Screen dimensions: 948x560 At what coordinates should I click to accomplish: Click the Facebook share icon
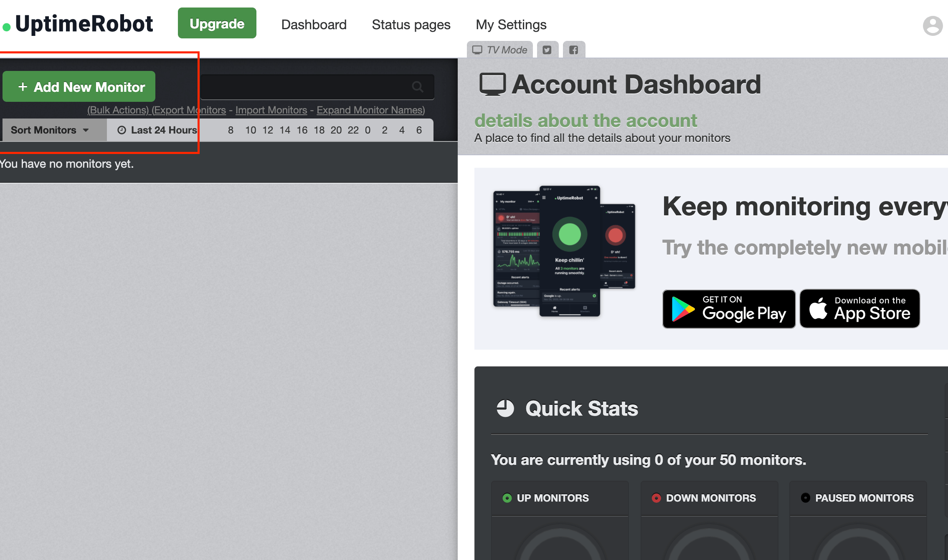(573, 49)
